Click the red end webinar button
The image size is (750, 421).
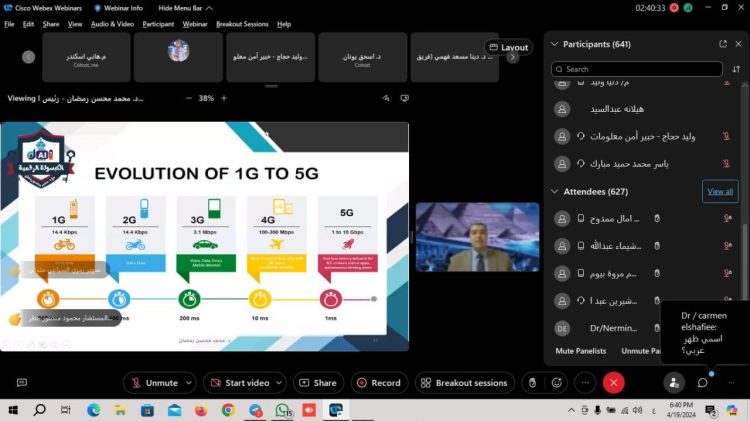[x=614, y=383]
